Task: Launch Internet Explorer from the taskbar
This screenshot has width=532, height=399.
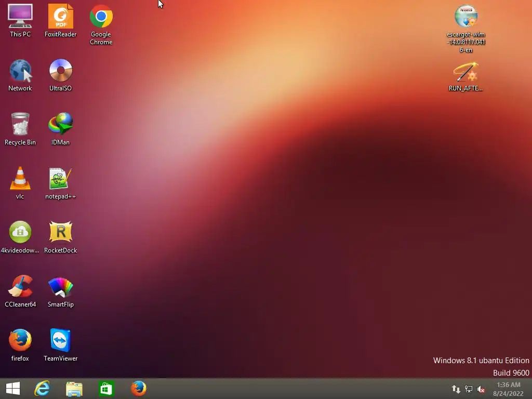Action: 42,389
